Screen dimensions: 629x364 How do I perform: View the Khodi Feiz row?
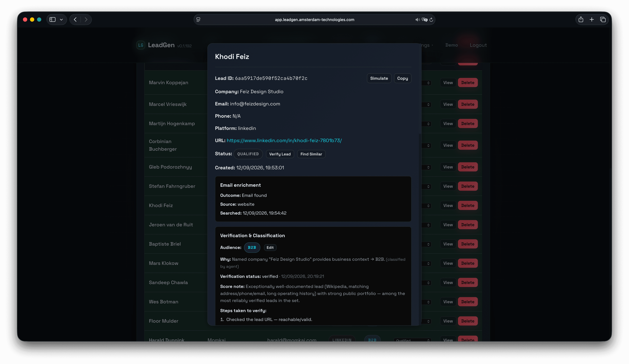448,205
